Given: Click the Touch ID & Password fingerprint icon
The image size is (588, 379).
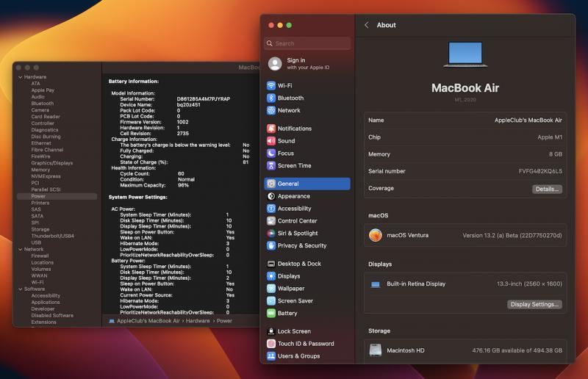Looking at the screenshot, I should tap(270, 344).
